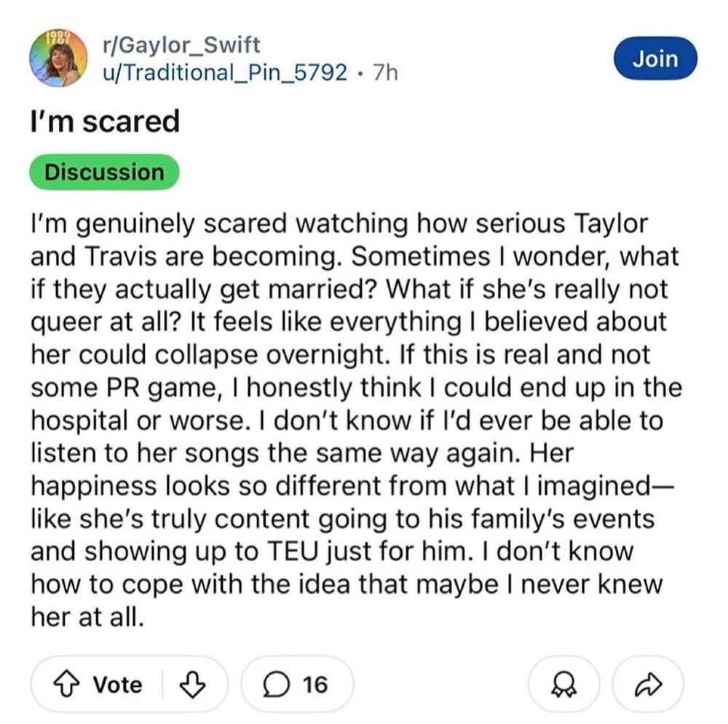This screenshot has width=728, height=724.
Task: Open the r/Gaylor_Swift subreddit page
Action: [x=183, y=44]
